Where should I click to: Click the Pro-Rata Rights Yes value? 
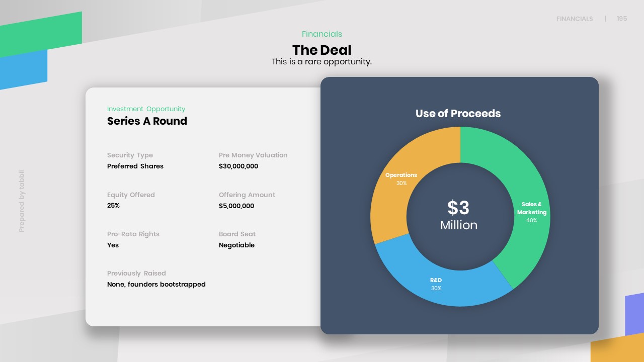tap(113, 245)
